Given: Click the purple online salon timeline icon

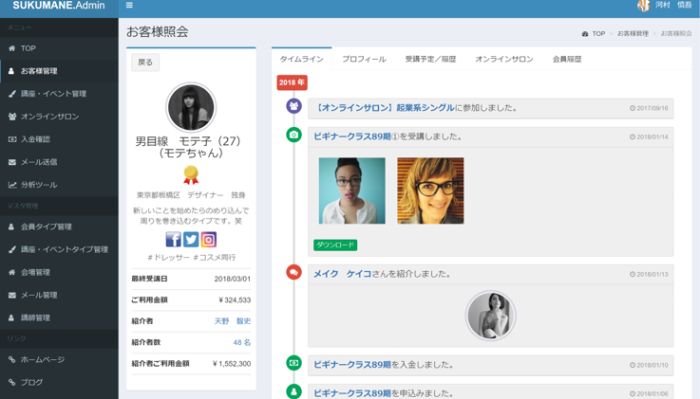Looking at the screenshot, I should click(x=294, y=106).
